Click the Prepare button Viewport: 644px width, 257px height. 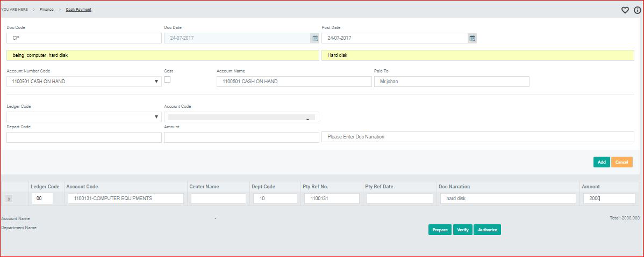(x=440, y=230)
